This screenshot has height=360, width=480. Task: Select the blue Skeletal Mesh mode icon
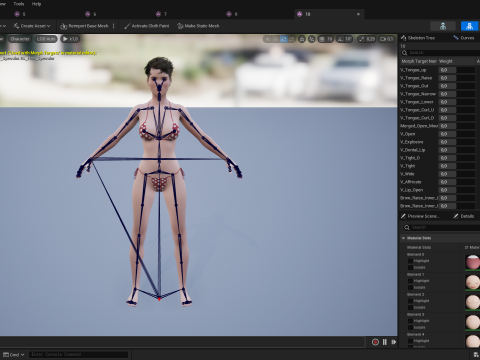click(469, 26)
